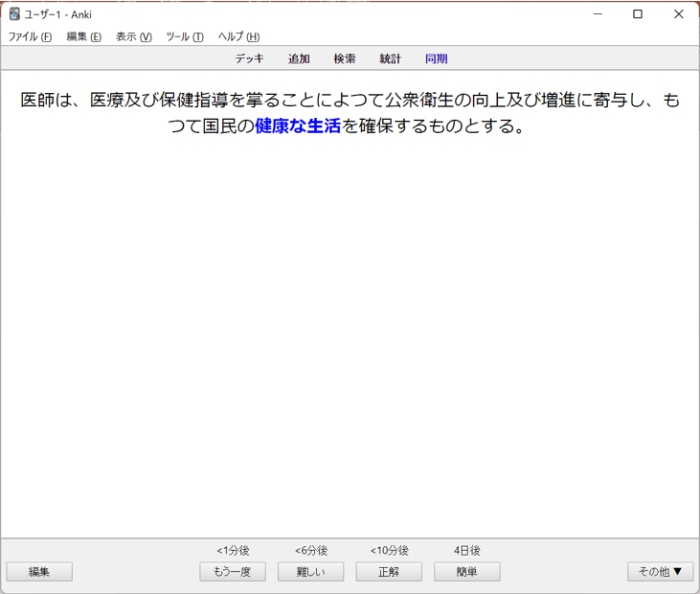Image resolution: width=700 pixels, height=594 pixels.
Task: Click the blue answer text 健康な生活
Action: click(x=298, y=126)
